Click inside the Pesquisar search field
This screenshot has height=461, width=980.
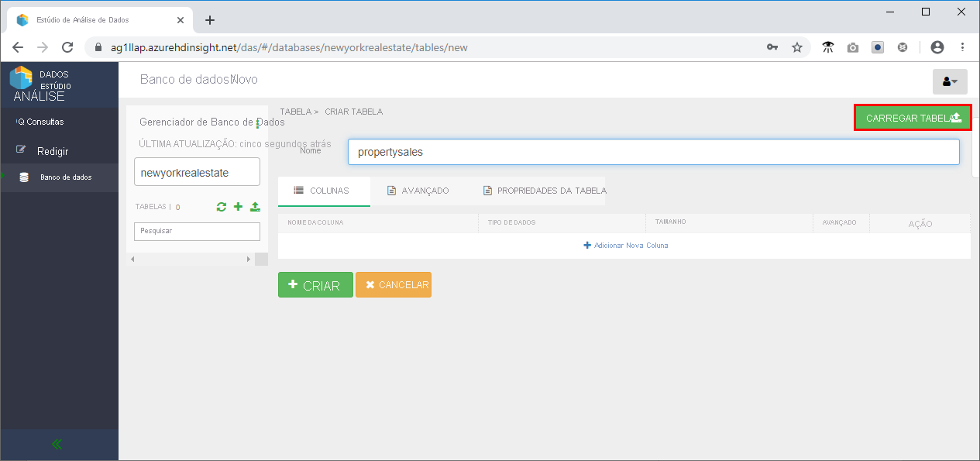(197, 231)
